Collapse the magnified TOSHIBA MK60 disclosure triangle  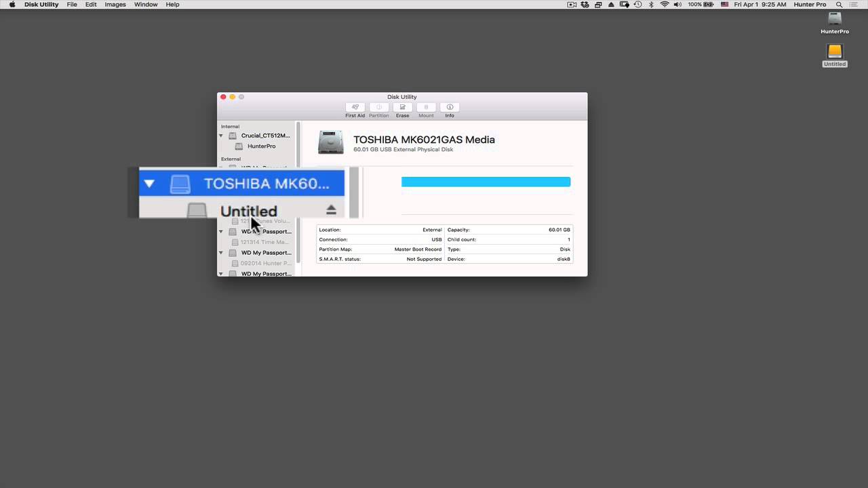149,183
